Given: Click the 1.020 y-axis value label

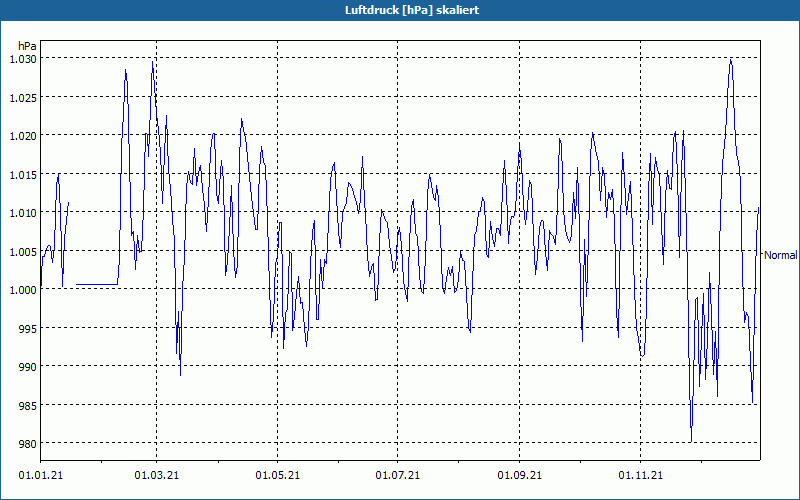Looking at the screenshot, I should coord(23,136).
